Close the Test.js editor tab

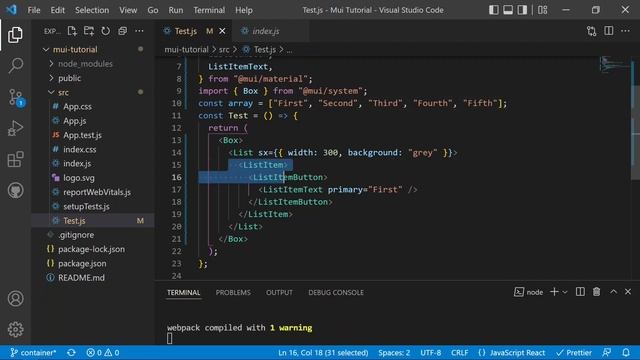(222, 31)
